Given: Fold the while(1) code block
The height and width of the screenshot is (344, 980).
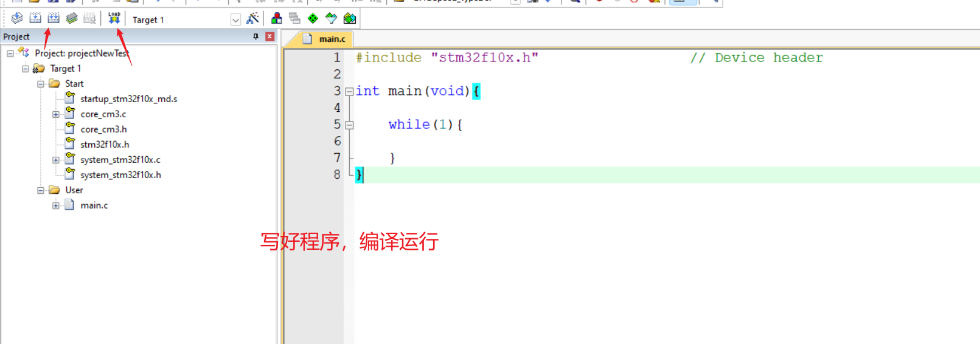Looking at the screenshot, I should [x=349, y=125].
